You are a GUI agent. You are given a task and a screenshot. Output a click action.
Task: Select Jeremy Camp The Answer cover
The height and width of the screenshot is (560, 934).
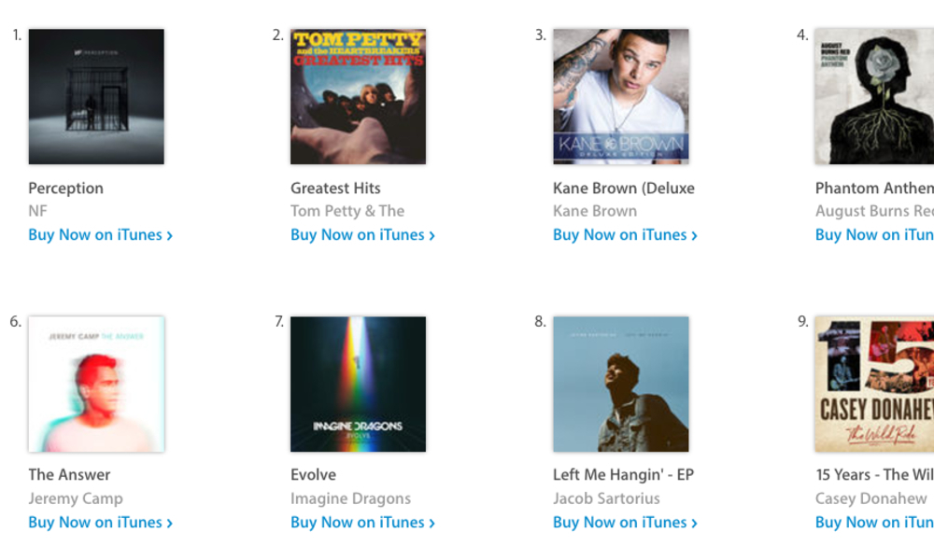(96, 384)
